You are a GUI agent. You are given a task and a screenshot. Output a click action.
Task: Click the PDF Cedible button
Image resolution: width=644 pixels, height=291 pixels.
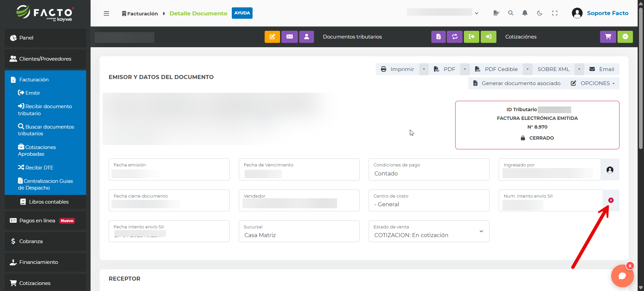(496, 69)
